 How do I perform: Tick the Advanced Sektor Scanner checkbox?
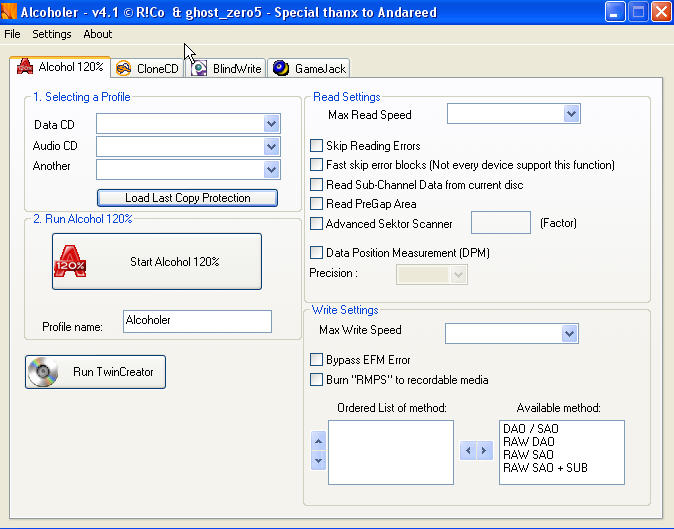coord(316,223)
